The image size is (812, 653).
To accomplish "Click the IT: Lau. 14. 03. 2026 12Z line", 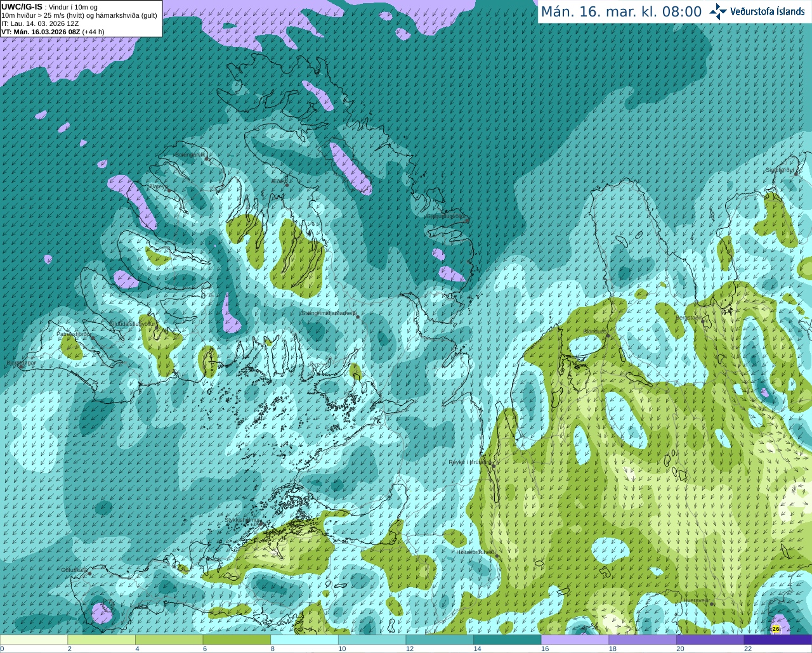I will coord(40,23).
